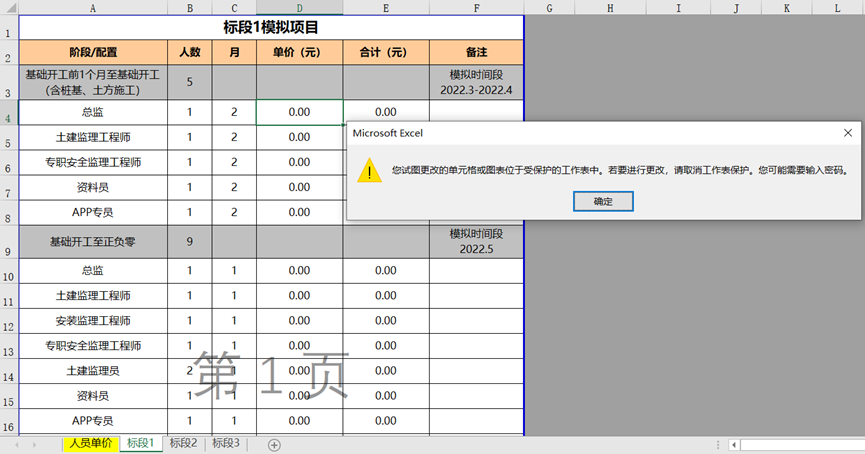Click the 专职安全监理工程师 cell in row 6
Screen dimensions: 865x454
tap(93, 162)
